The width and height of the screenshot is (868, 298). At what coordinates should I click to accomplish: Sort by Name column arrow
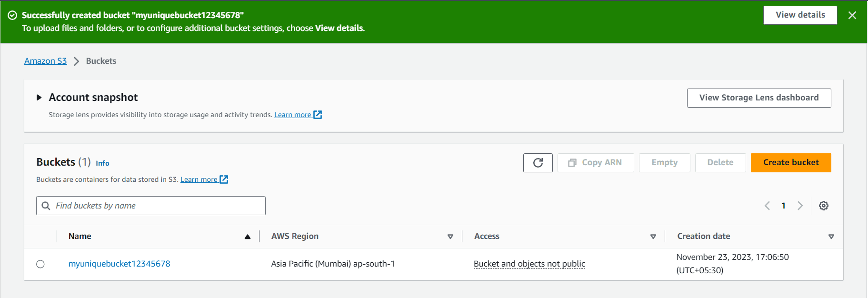coord(248,237)
